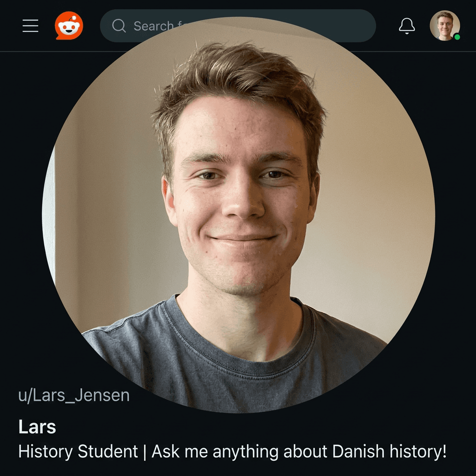Click the display name Lars
The width and height of the screenshot is (476, 476).
(37, 427)
